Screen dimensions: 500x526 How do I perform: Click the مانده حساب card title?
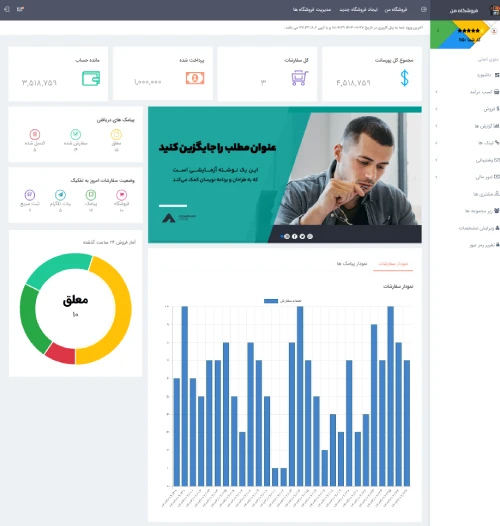(x=88, y=60)
